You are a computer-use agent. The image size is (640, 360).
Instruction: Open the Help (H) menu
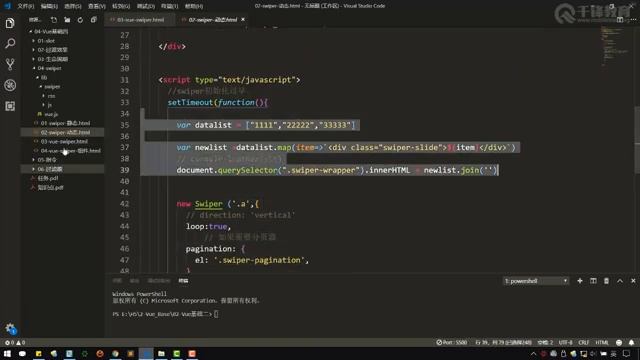194,6
